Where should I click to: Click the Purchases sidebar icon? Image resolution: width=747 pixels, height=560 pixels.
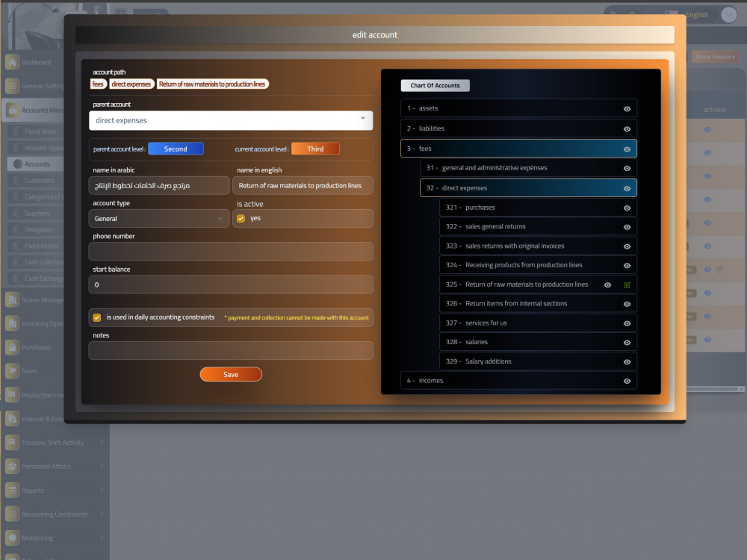click(x=12, y=348)
